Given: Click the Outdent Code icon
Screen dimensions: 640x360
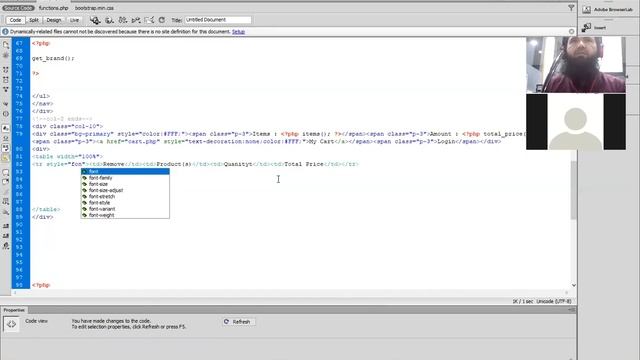Looking at the screenshot, I should point(6,236).
